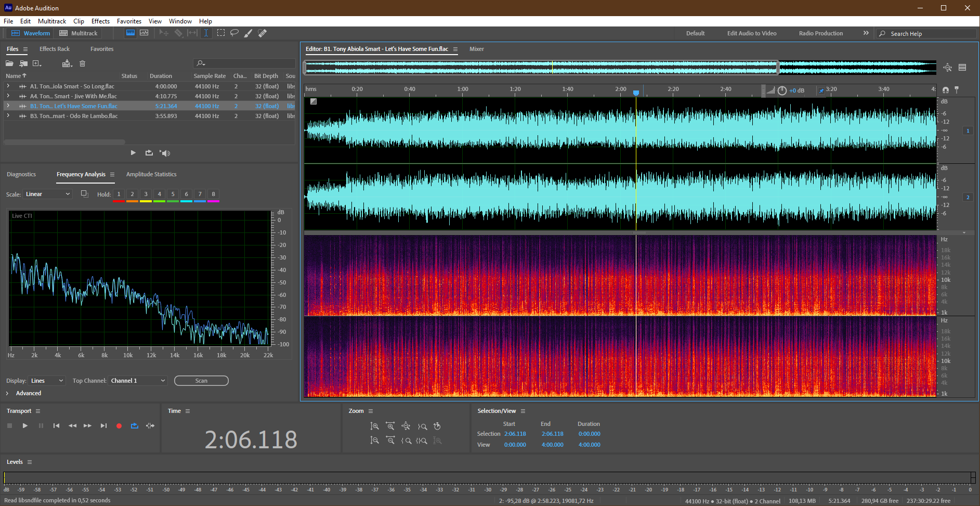Select the Time Selection tool

tap(206, 33)
